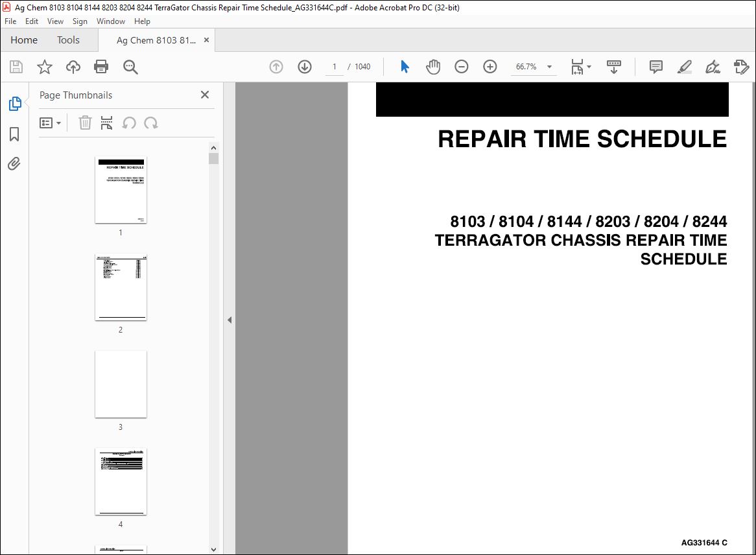Open the Page Thumbnails pane icon
Viewport: 756px width, 555px height.
click(x=15, y=104)
